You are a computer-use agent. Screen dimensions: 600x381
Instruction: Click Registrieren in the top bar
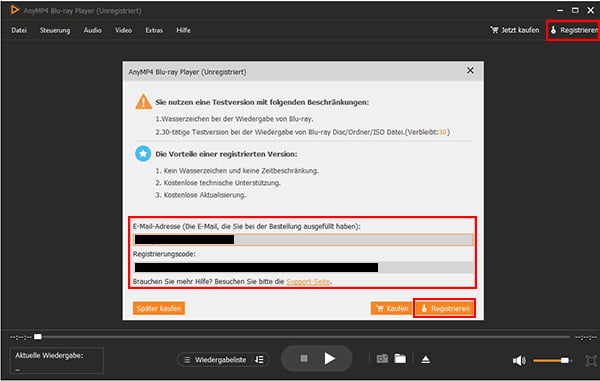pos(574,30)
